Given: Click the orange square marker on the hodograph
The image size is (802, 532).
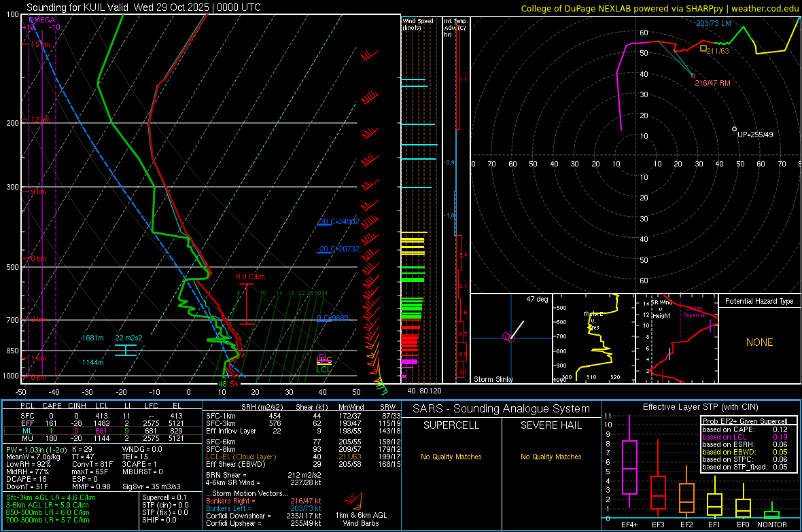Looking at the screenshot, I should [703, 49].
